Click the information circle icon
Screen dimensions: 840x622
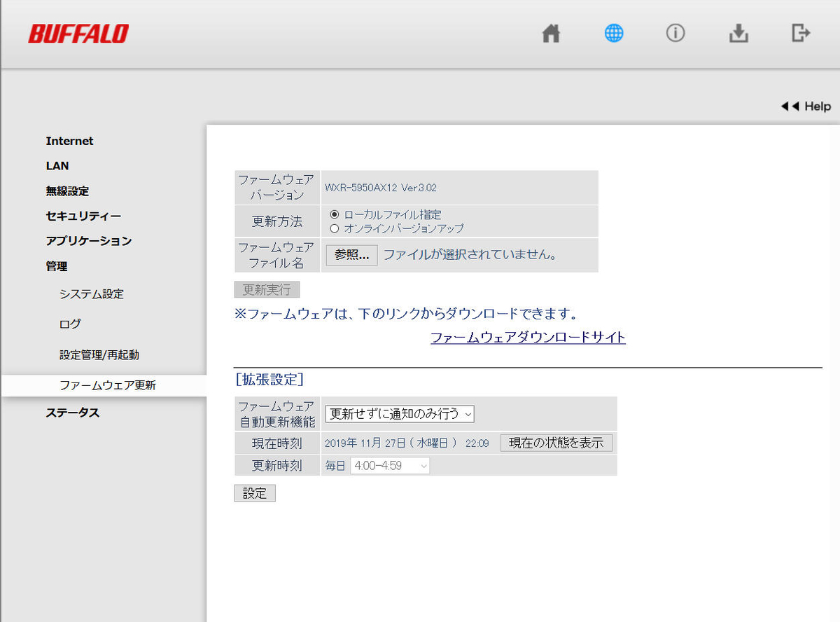(675, 34)
